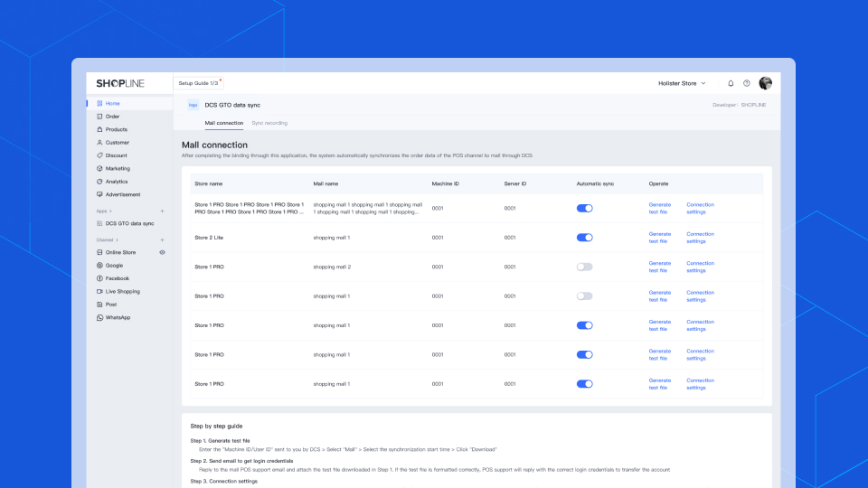
Task: Open the Holister Store dropdown
Action: (682, 83)
